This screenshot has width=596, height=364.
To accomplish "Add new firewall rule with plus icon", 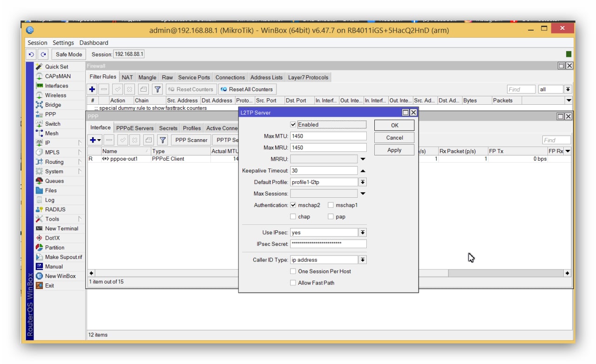I will click(92, 89).
